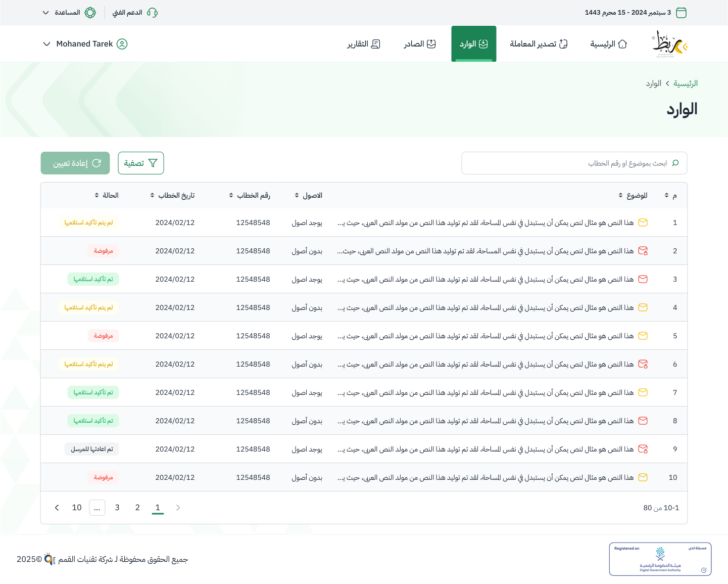The height and width of the screenshot is (584, 728).
Task: Open the red envelope icon on row 2
Action: pos(643,251)
